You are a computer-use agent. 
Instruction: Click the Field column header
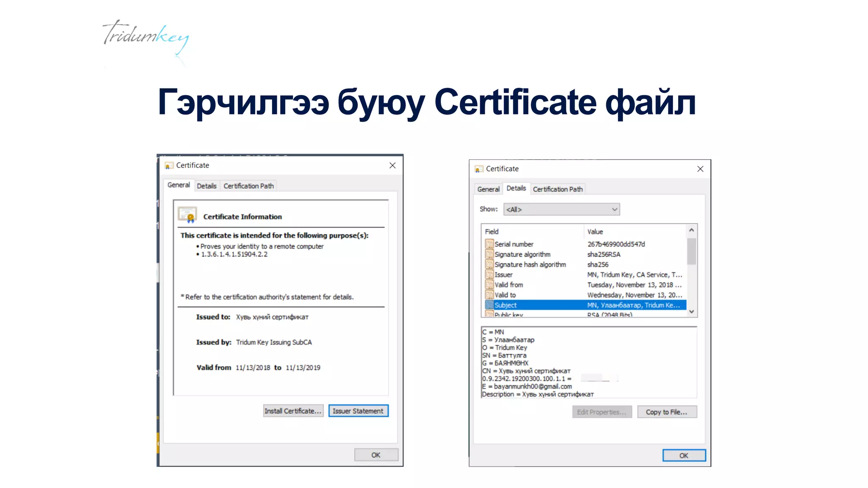pyautogui.click(x=533, y=232)
